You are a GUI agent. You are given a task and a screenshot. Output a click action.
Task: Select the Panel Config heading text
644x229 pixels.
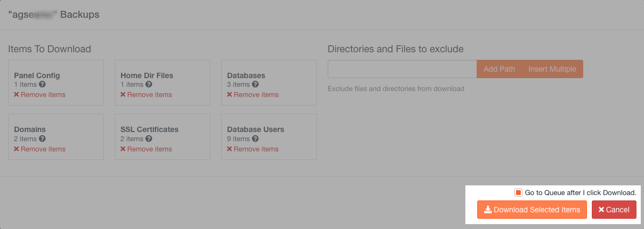click(37, 75)
